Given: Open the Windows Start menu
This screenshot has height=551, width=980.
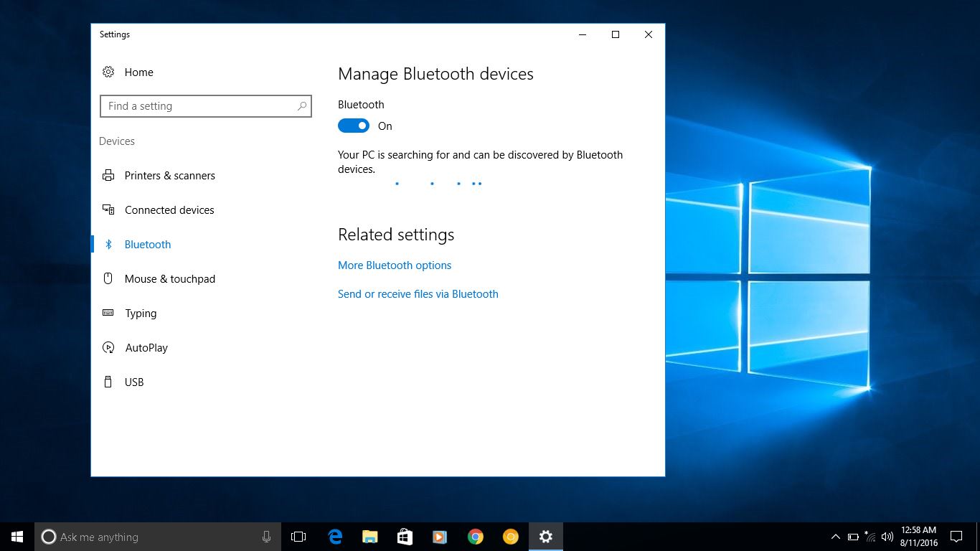Looking at the screenshot, I should pyautogui.click(x=17, y=537).
